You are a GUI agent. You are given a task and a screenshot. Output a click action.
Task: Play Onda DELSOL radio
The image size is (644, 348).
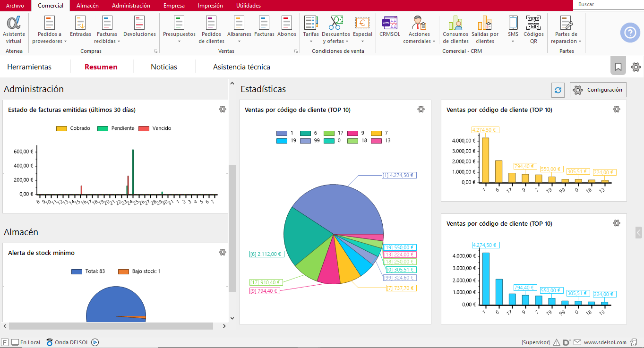(x=95, y=342)
